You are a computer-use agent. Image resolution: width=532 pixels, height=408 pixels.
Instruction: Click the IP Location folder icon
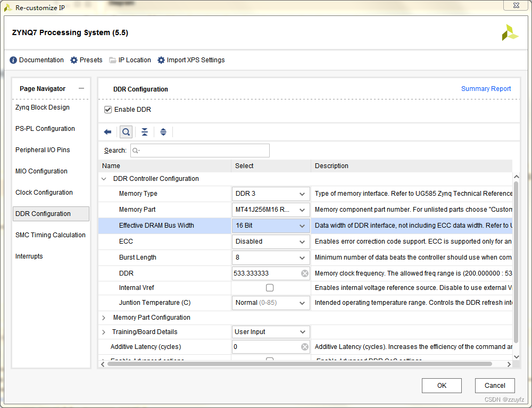112,60
